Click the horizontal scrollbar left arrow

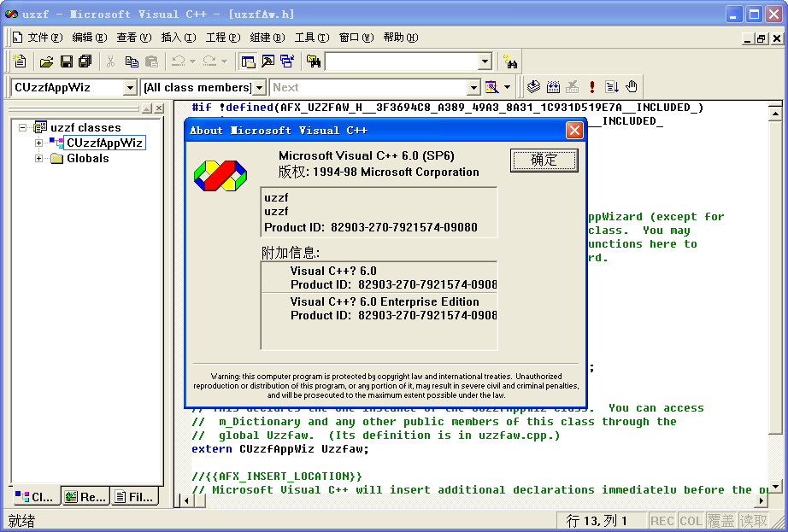[x=186, y=500]
